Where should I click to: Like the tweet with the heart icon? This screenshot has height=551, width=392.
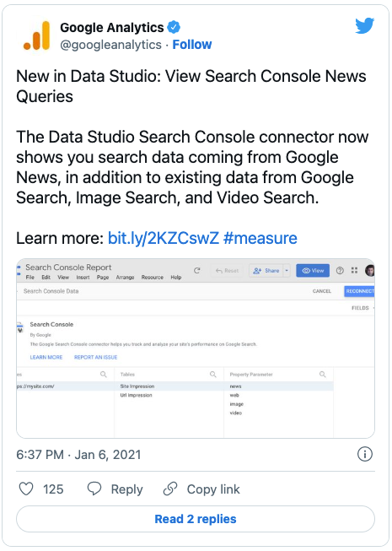pos(26,489)
